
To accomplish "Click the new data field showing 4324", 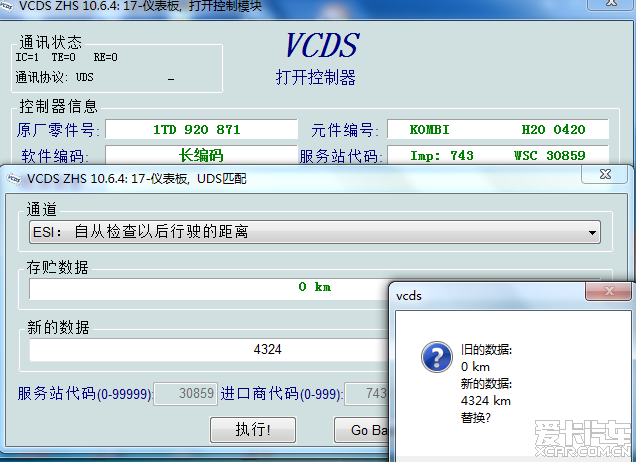I will tap(209, 349).
